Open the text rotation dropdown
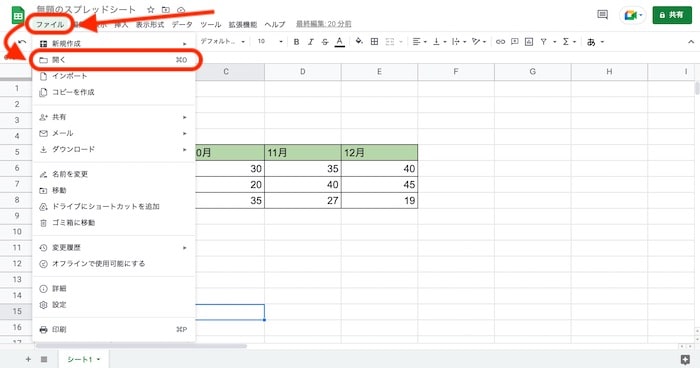The image size is (700, 368). (x=479, y=42)
